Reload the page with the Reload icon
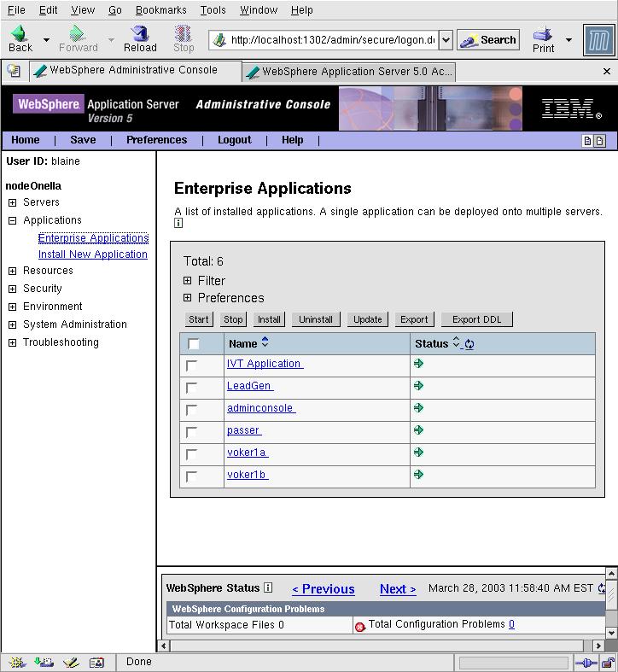 [x=140, y=33]
